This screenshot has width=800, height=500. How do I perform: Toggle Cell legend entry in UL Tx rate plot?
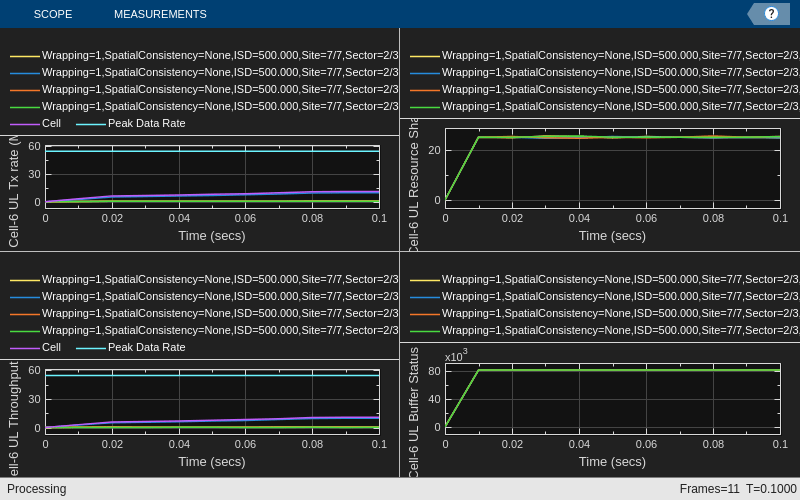(x=36, y=123)
